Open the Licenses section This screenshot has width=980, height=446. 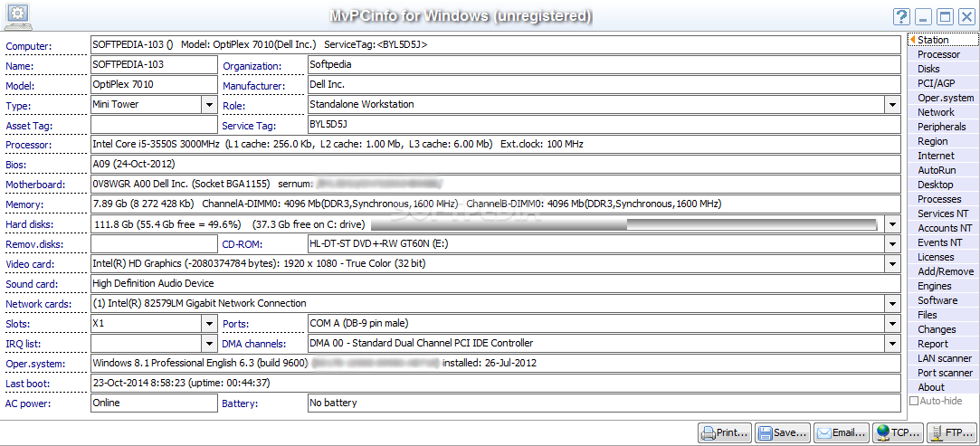pos(943,257)
